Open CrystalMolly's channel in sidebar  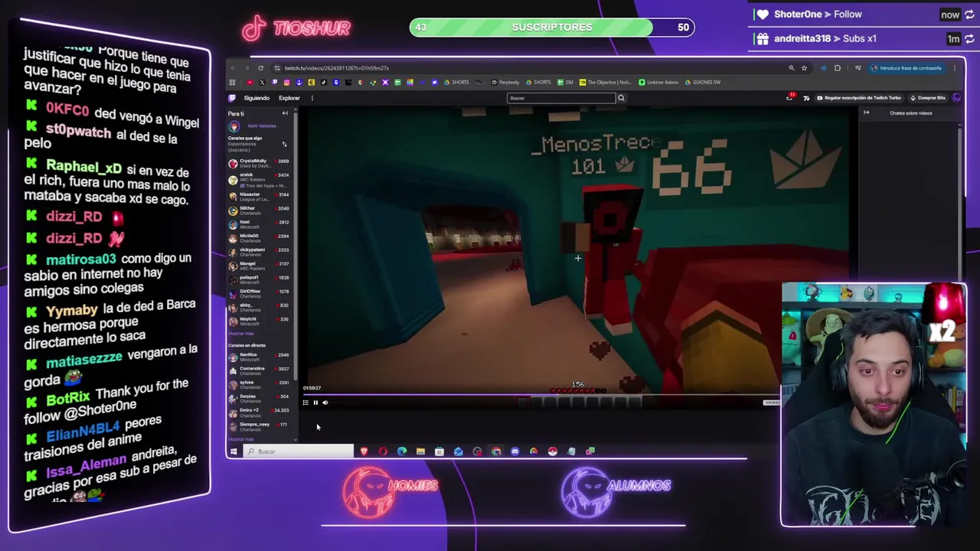259,163
